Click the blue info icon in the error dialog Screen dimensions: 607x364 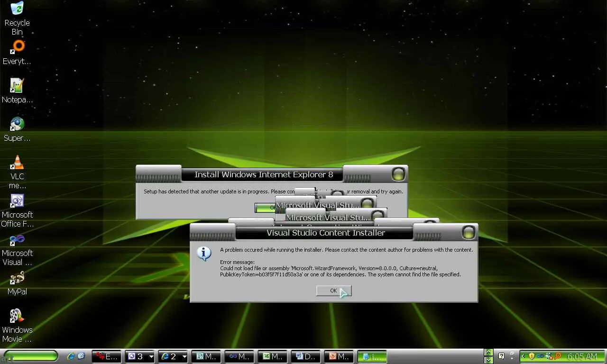pyautogui.click(x=204, y=254)
